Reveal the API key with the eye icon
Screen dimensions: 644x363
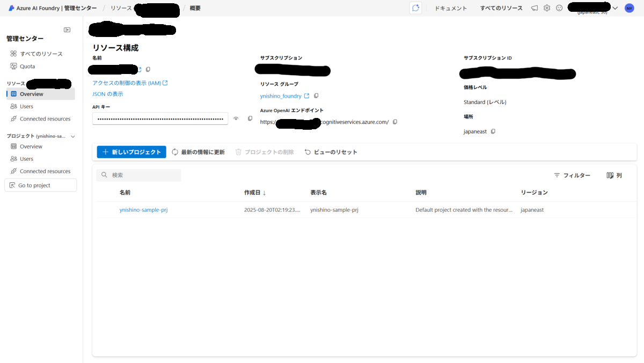[x=236, y=118]
